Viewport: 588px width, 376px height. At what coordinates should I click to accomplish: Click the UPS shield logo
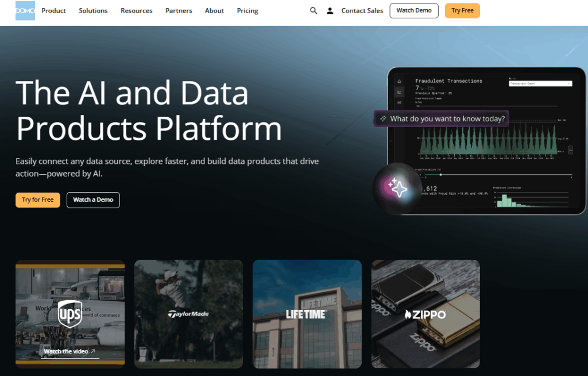70,313
